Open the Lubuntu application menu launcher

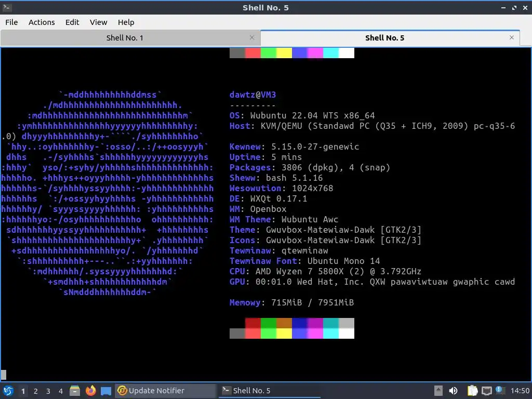click(x=8, y=391)
